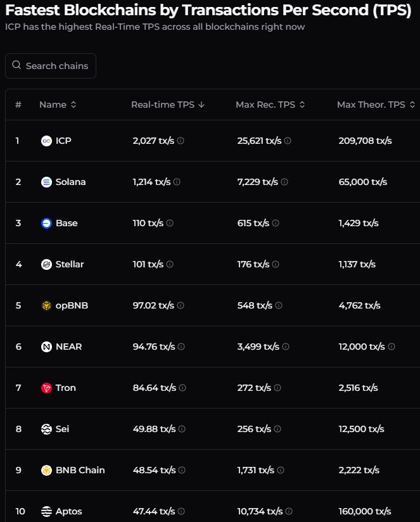420x522 pixels.
Task: Click the Stellar logo icon
Action: [x=46, y=264]
